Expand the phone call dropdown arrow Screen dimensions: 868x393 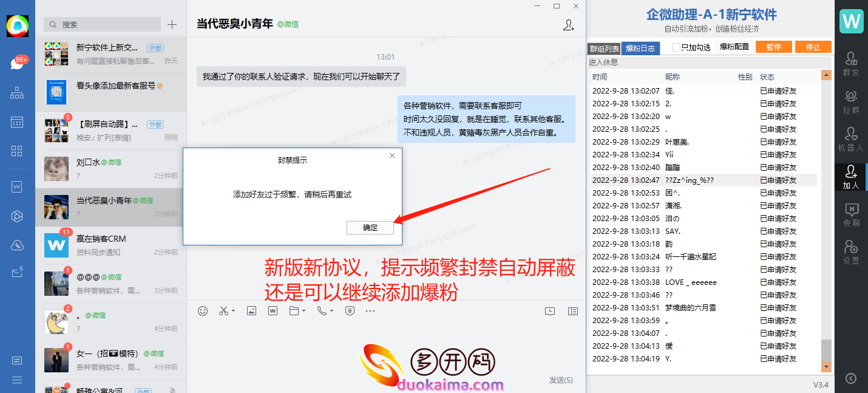[331, 312]
